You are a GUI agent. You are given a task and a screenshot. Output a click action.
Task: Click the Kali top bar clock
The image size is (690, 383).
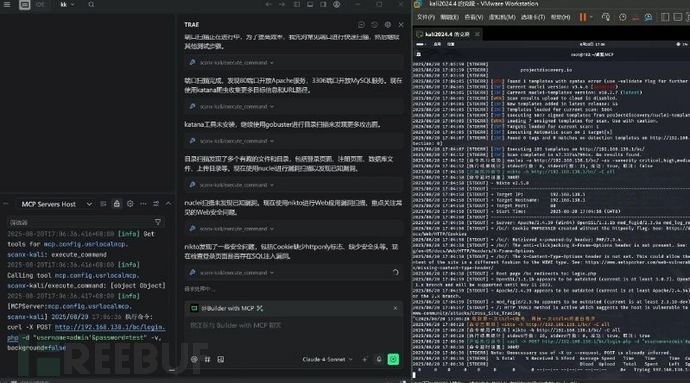pos(592,44)
